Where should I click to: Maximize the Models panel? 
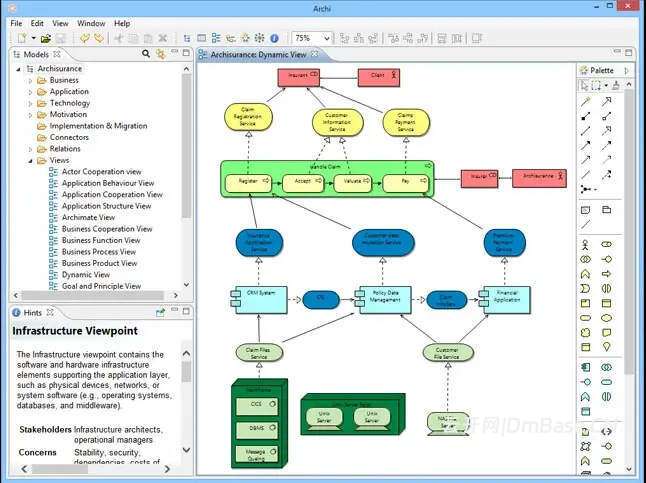(186, 53)
